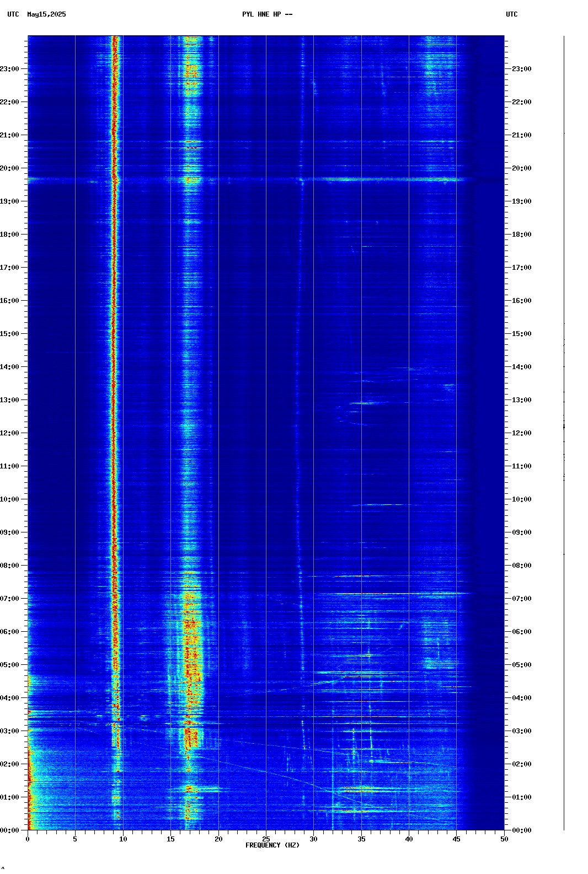Viewport: 588px width, 874px height.
Task: Select the left 16:00 time label
Action: pos(9,301)
